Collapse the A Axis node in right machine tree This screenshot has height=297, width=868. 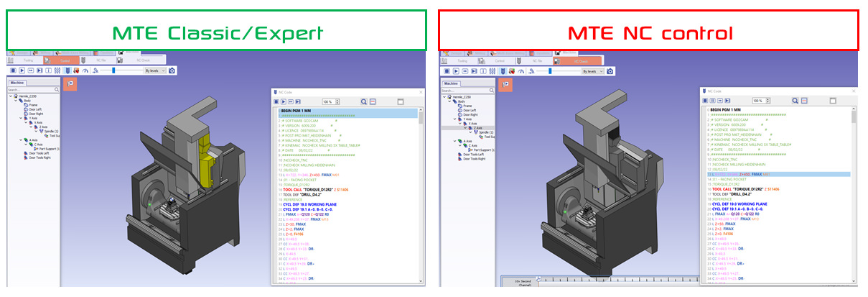pos(455,141)
